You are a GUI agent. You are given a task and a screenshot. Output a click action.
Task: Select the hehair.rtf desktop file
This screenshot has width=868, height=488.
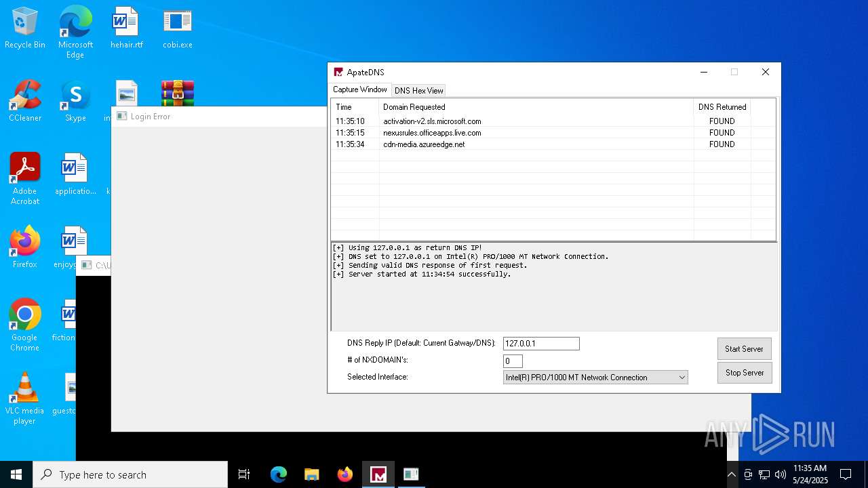pyautogui.click(x=126, y=28)
